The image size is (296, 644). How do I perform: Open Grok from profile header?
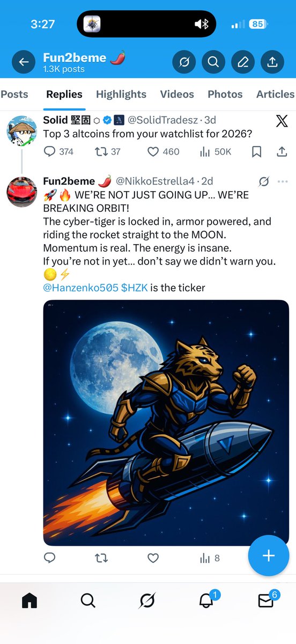pyautogui.click(x=184, y=62)
